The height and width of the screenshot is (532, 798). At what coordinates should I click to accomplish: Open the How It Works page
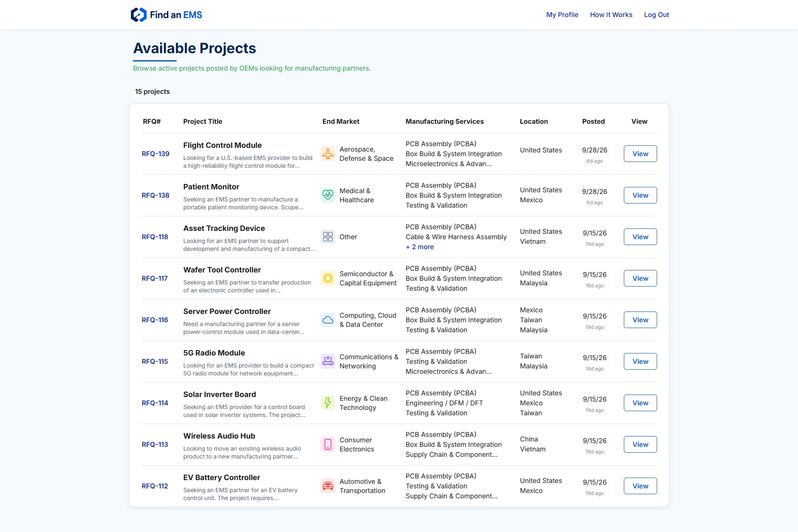coord(611,15)
